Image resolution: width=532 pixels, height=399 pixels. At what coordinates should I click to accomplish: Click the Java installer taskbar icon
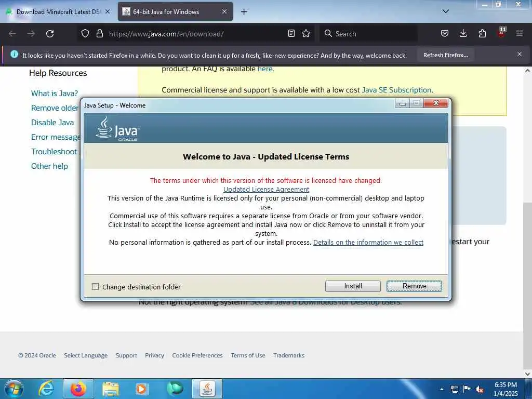207,389
